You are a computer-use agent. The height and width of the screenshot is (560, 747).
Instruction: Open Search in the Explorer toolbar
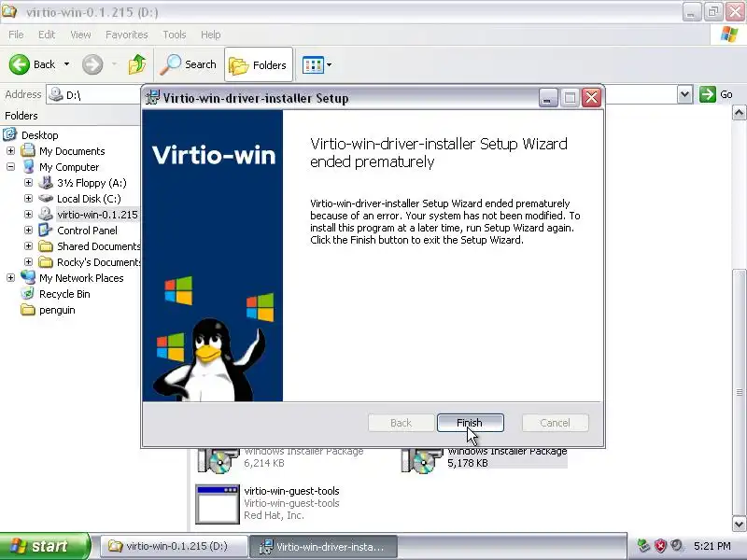(x=189, y=64)
